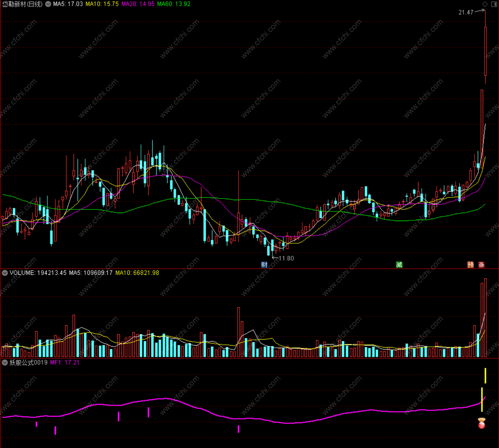The width and height of the screenshot is (499, 448).
Task: Click the orange 预 forecast marker
Action: pyautogui.click(x=470, y=264)
